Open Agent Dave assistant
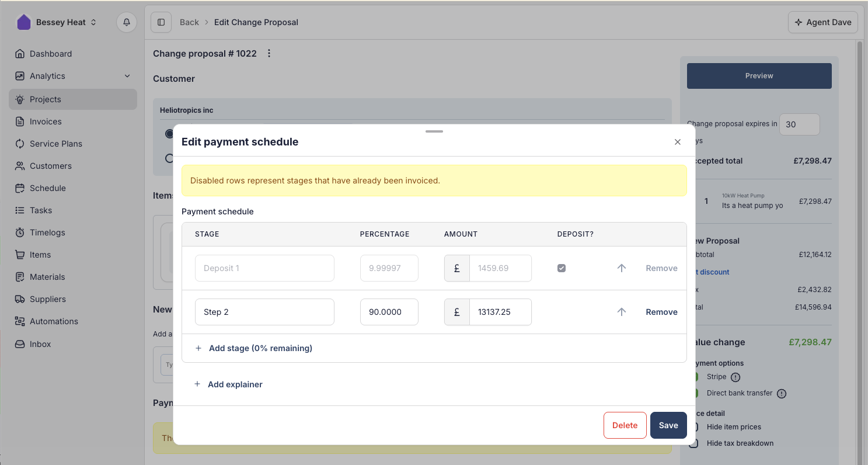 [822, 22]
